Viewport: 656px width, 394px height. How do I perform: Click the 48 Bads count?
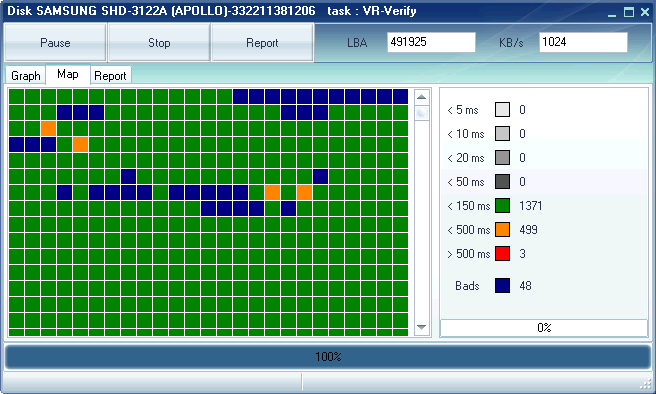(525, 286)
